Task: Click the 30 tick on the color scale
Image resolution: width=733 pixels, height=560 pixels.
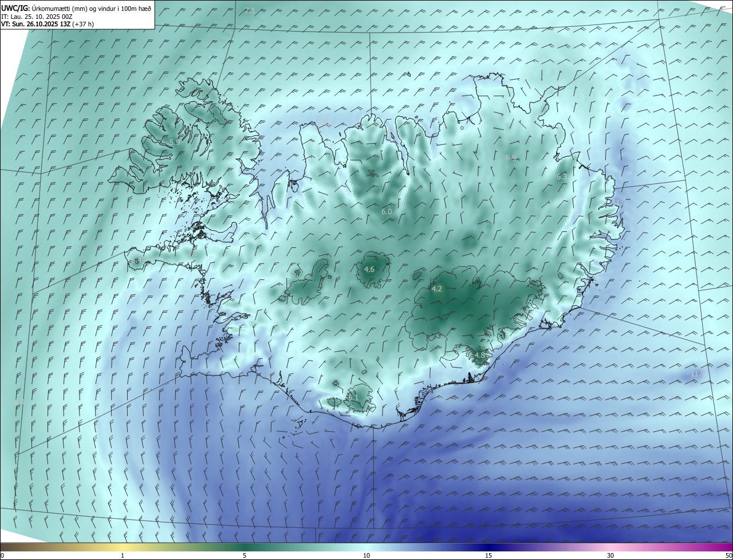Action: point(610,556)
